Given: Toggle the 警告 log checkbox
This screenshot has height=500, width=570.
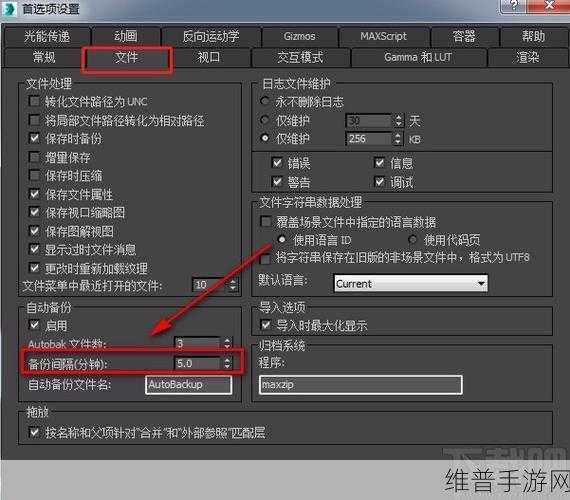Looking at the screenshot, I should (277, 181).
